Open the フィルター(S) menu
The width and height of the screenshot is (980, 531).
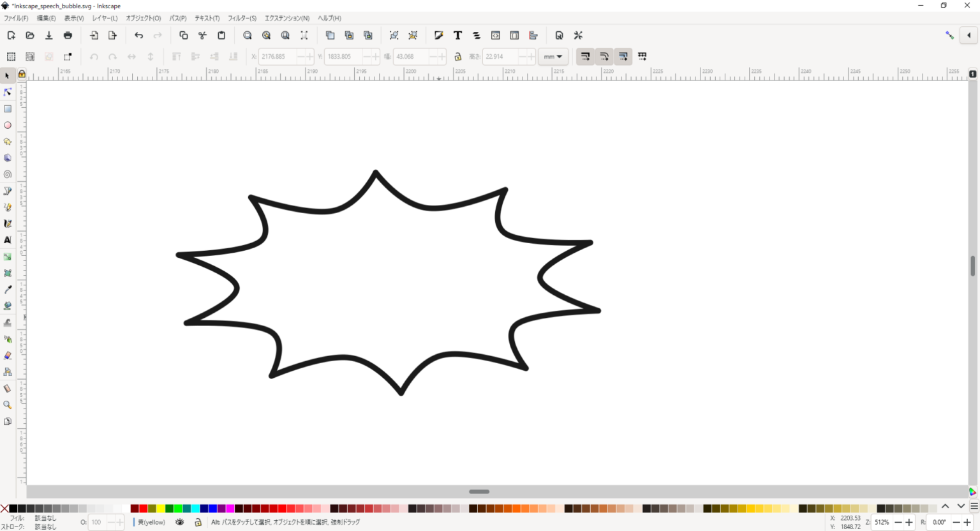coord(242,19)
